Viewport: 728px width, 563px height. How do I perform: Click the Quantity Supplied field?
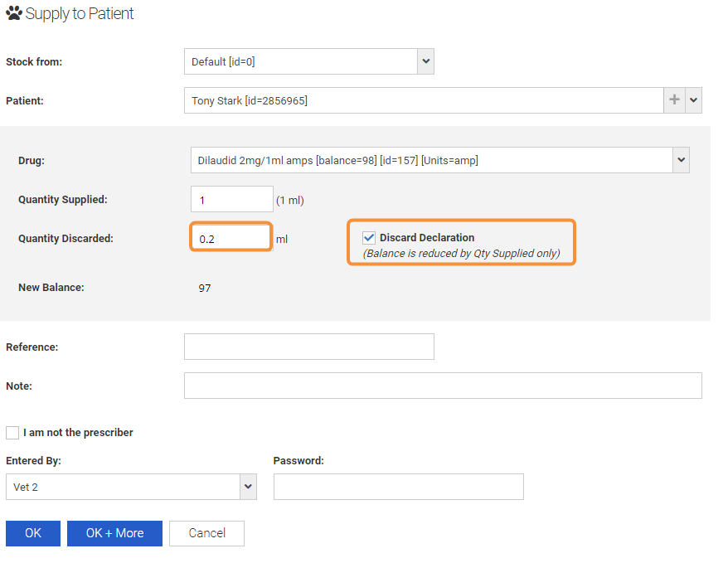coord(231,199)
